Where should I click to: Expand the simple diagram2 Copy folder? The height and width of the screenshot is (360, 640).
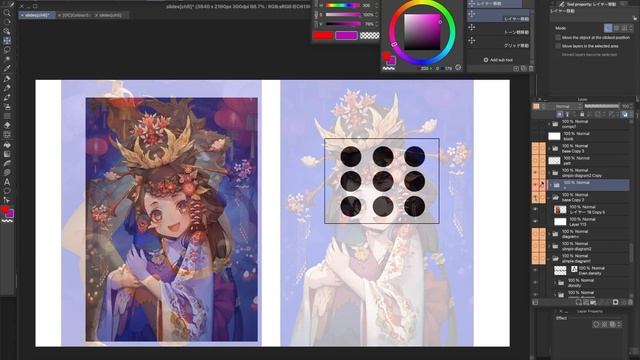pyautogui.click(x=549, y=173)
